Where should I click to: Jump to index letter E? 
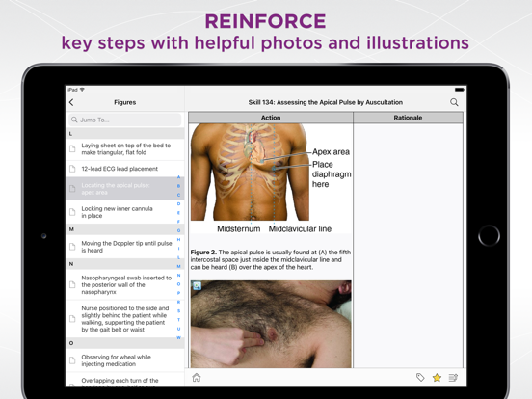pyautogui.click(x=179, y=213)
